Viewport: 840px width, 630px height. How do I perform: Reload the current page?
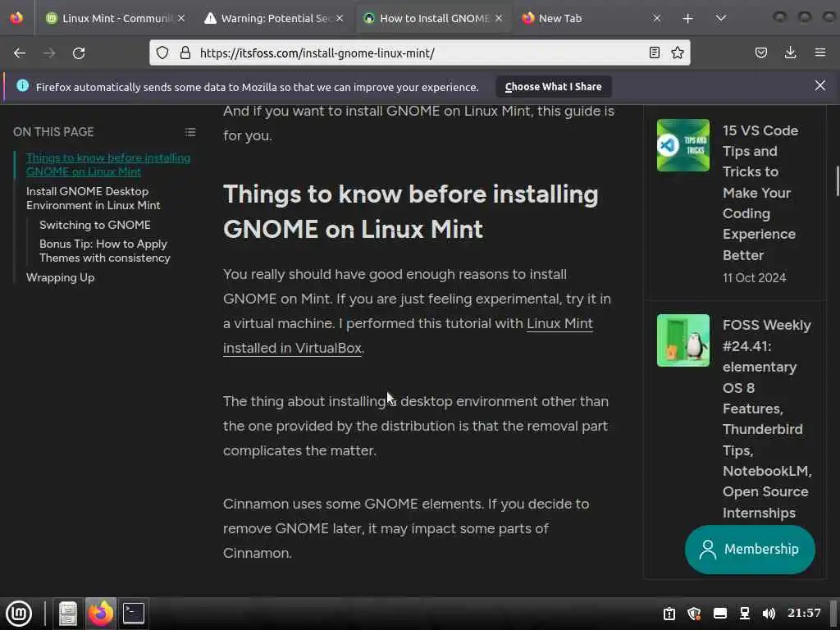[79, 53]
